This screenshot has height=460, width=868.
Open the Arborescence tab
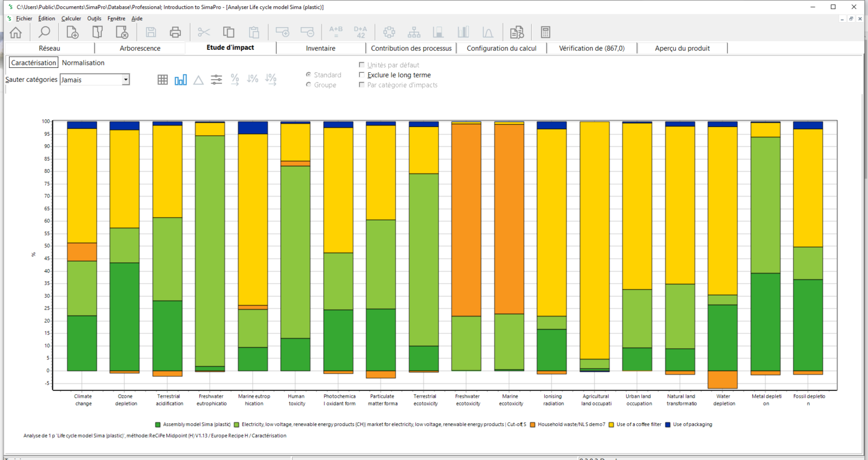point(140,48)
